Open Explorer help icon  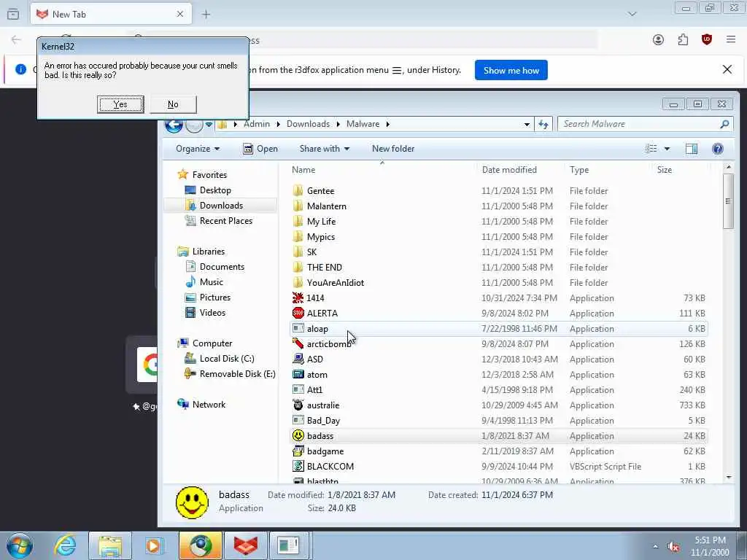tap(718, 149)
